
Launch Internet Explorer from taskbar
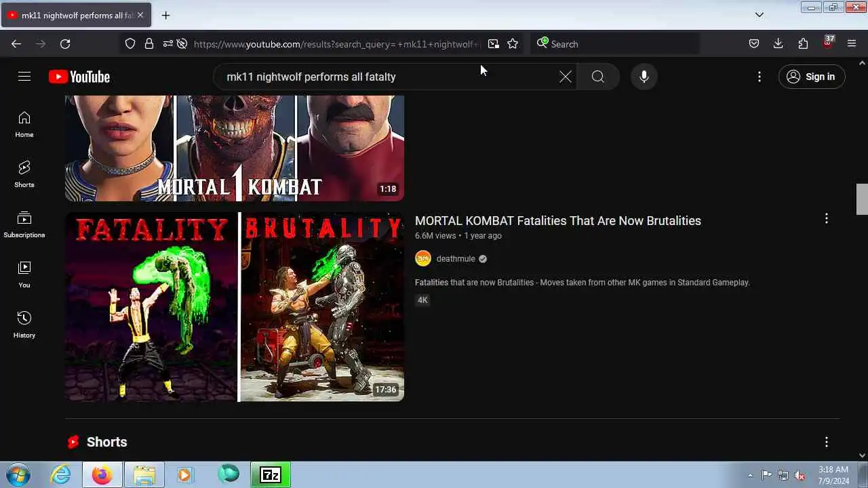60,474
